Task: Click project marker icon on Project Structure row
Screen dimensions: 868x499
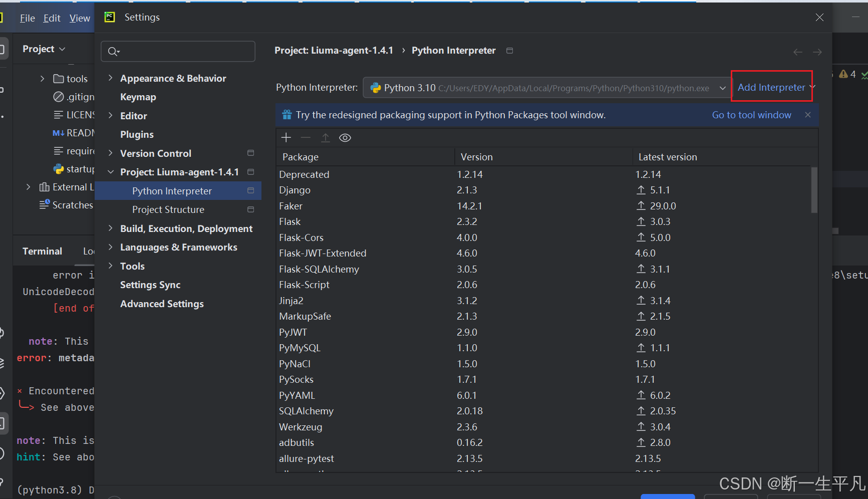Action: coord(251,209)
